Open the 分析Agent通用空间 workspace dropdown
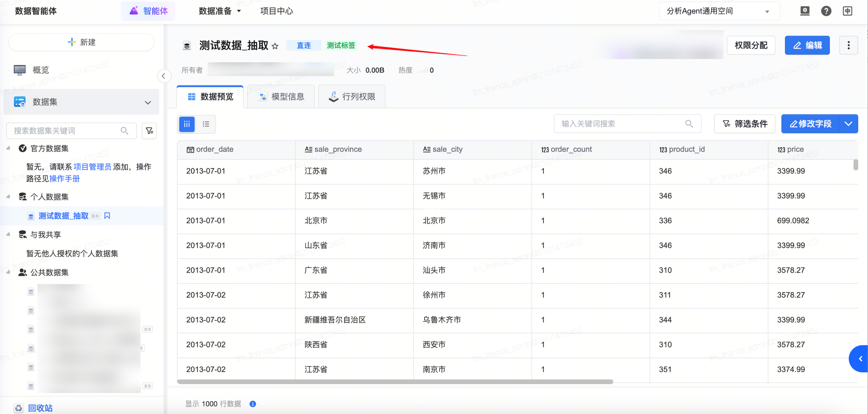The width and height of the screenshot is (868, 414). coord(719,11)
